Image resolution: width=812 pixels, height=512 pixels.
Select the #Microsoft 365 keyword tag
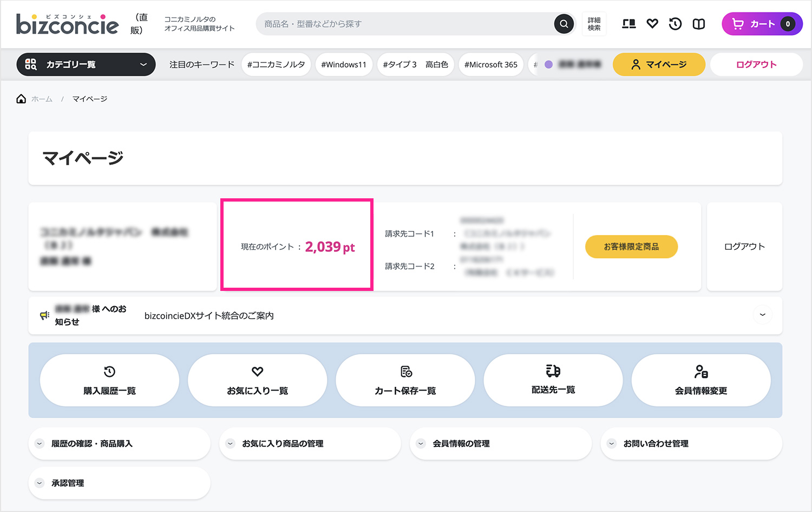pos(491,64)
